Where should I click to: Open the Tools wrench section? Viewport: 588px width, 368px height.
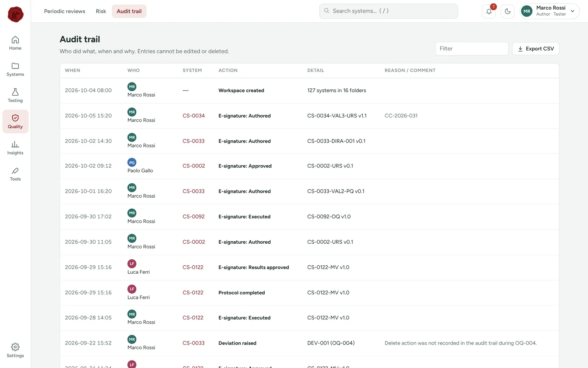click(15, 174)
